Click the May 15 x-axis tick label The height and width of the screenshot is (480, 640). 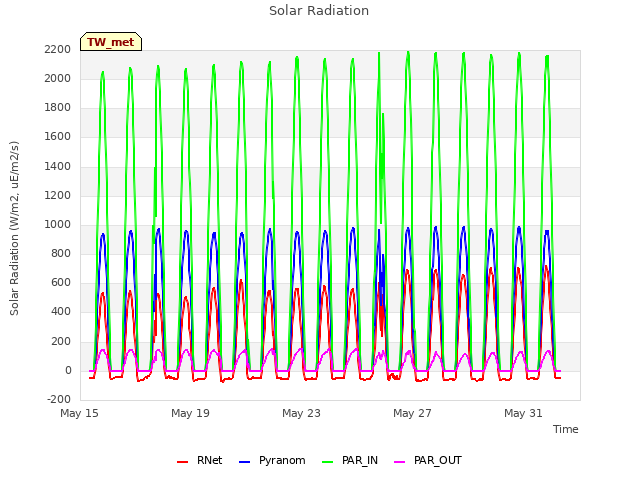point(79,413)
